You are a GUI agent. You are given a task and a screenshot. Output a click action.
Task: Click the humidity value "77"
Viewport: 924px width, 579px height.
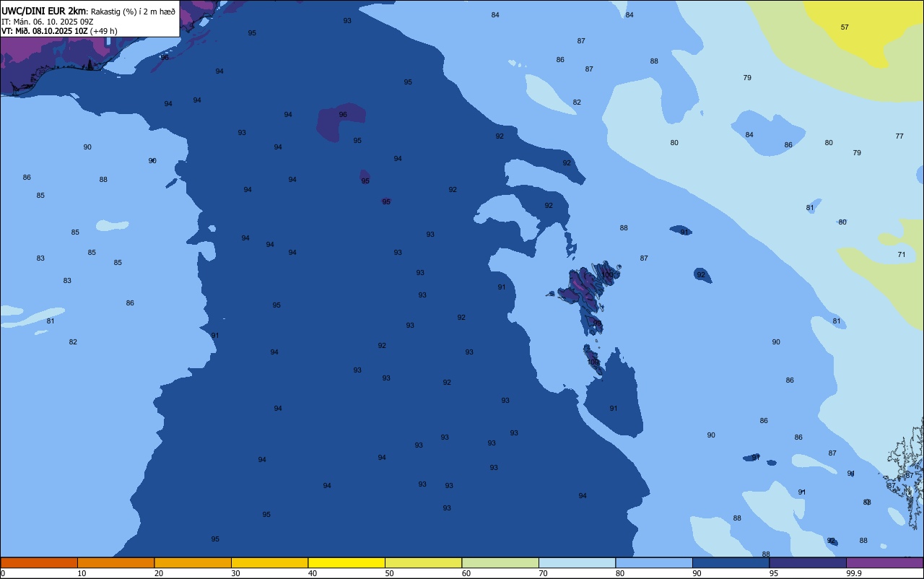[899, 136]
